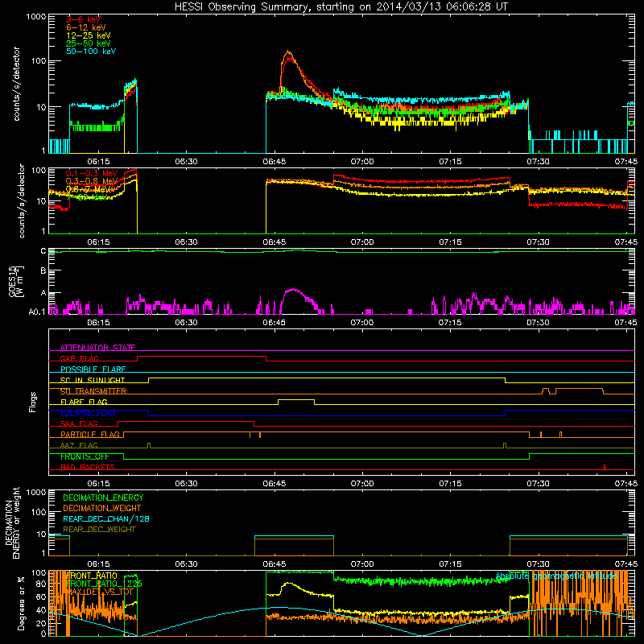The height and width of the screenshot is (644, 644).
Task: Click the BAD_PACKETS spike after 07:30
Action: [605, 467]
